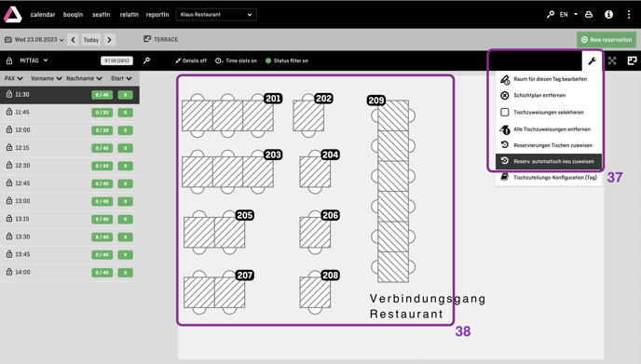Click the Alle Tischzuweisungen entfernen icon
Viewport: 641px width, 364px height.
click(505, 129)
